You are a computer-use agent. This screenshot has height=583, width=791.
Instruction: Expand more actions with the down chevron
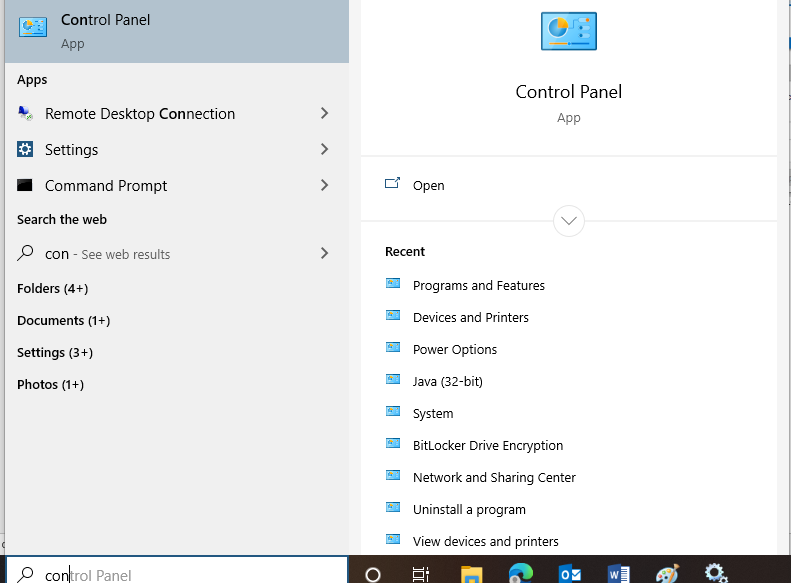coord(568,221)
